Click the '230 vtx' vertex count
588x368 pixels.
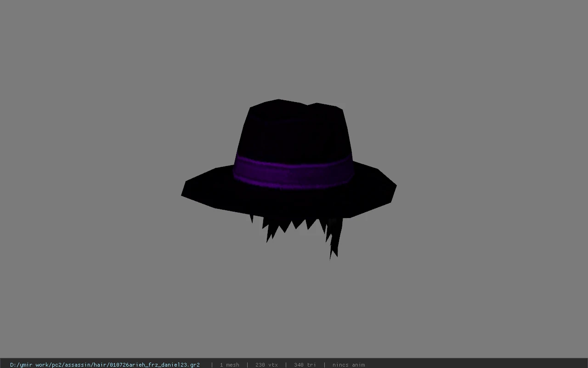pyautogui.click(x=266, y=365)
